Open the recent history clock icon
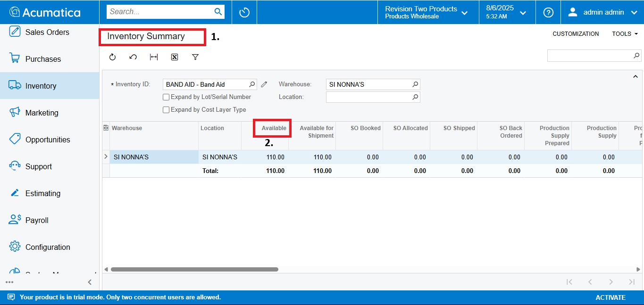 tap(244, 12)
